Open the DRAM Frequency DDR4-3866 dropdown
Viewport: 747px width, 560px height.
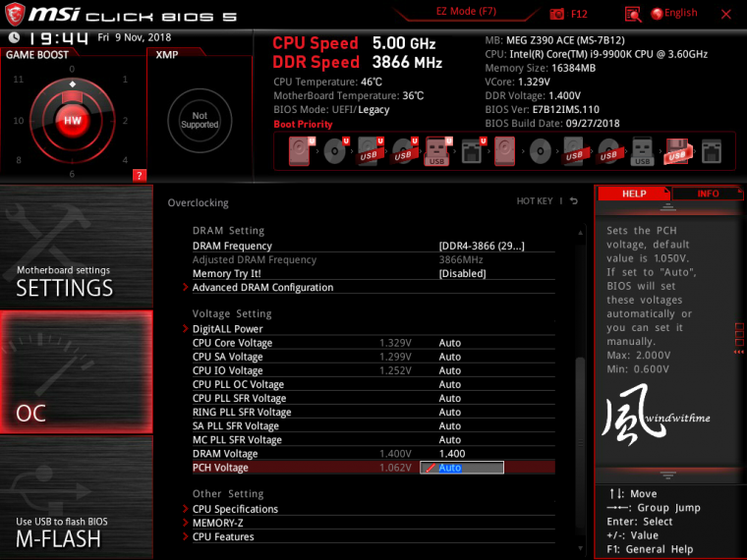pos(482,247)
